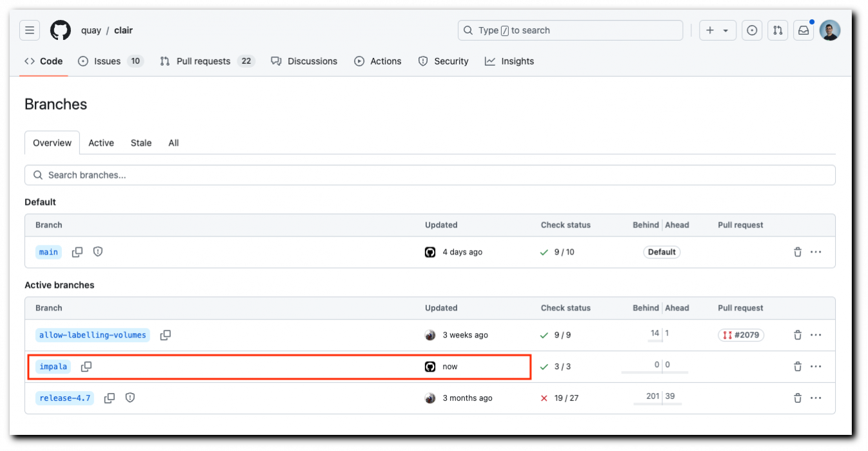The width and height of the screenshot is (868, 451).
Task: Go to the GitHub home logo
Action: [x=61, y=30]
